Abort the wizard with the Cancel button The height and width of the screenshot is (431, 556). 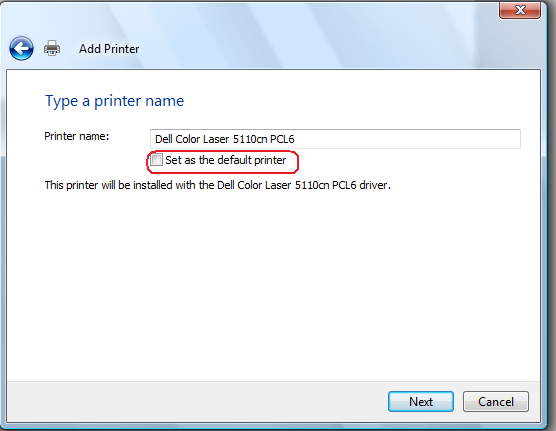point(496,402)
